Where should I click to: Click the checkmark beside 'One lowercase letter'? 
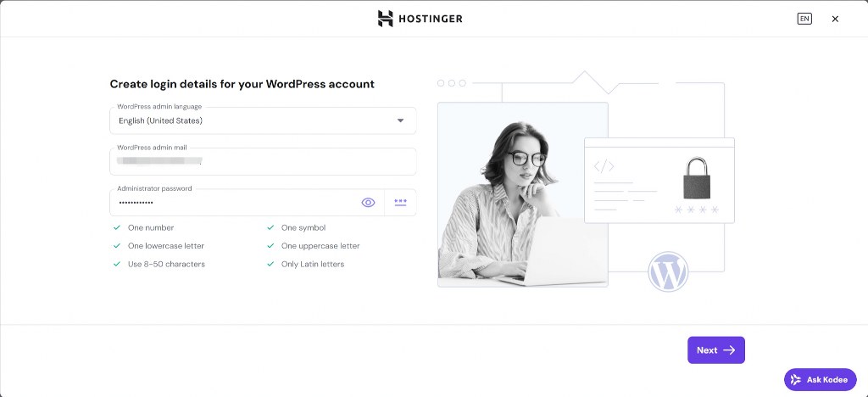(x=117, y=246)
